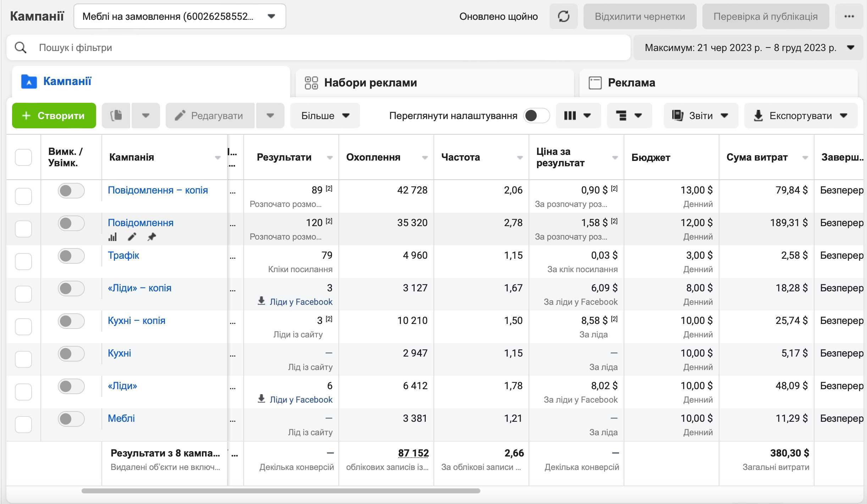Image resolution: width=867 pixels, height=504 pixels.
Task: Click the Реклама window icon
Action: [595, 83]
